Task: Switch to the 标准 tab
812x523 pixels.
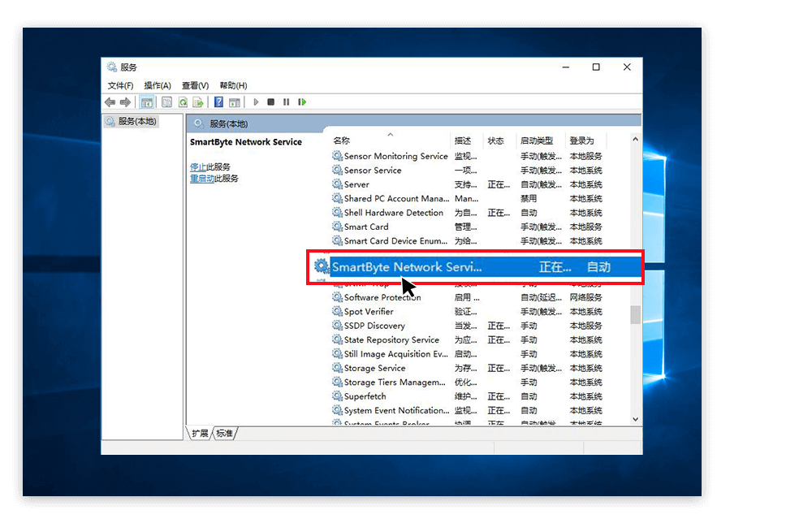Action: (x=223, y=433)
